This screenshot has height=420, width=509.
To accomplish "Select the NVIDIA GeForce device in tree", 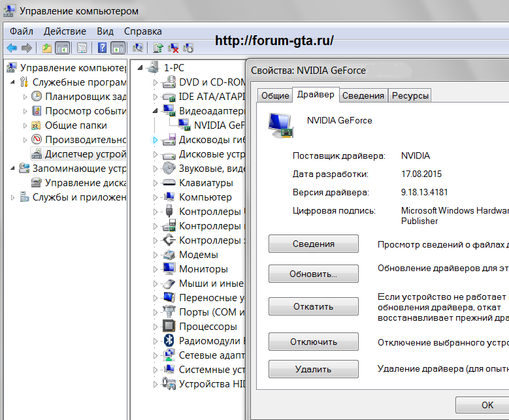I will (219, 125).
